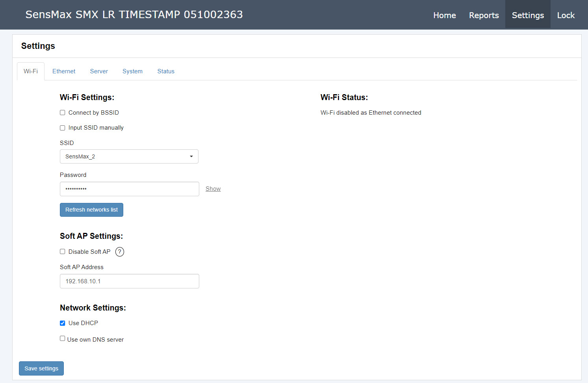The width and height of the screenshot is (588, 383).
Task: Open Reports from the top navigation
Action: 484,15
